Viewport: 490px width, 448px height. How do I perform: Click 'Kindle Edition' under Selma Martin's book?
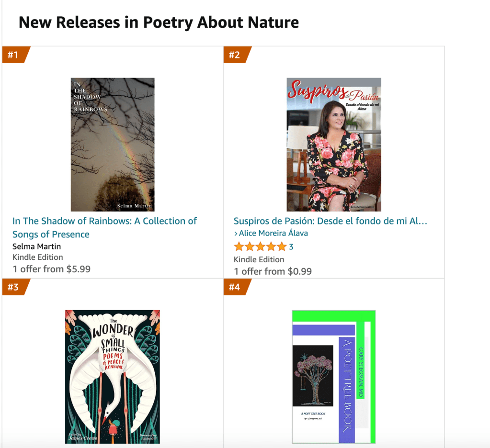tap(38, 257)
